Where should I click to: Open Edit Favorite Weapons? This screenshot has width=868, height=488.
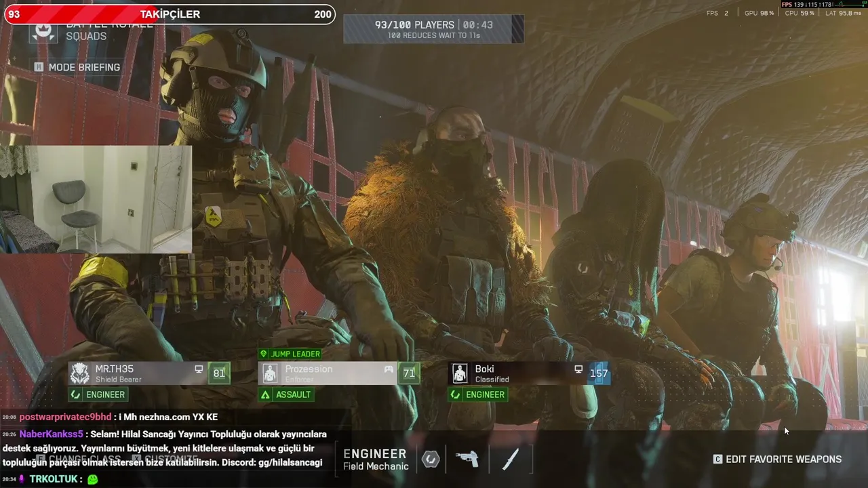pyautogui.click(x=777, y=459)
